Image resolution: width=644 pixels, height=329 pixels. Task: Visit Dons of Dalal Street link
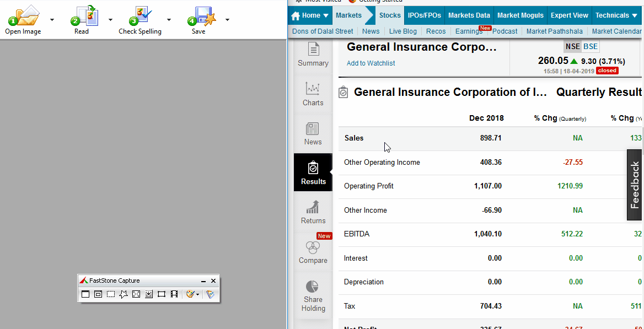(323, 31)
